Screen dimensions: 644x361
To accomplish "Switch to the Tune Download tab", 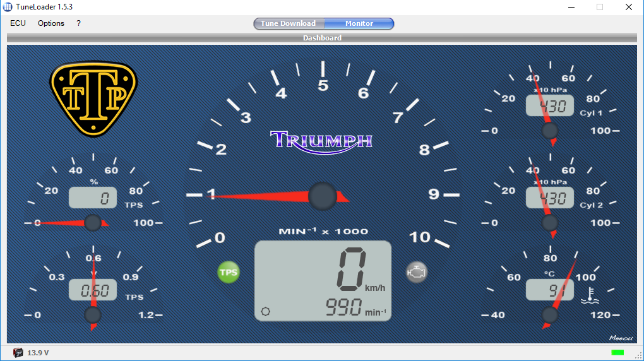I will 289,23.
